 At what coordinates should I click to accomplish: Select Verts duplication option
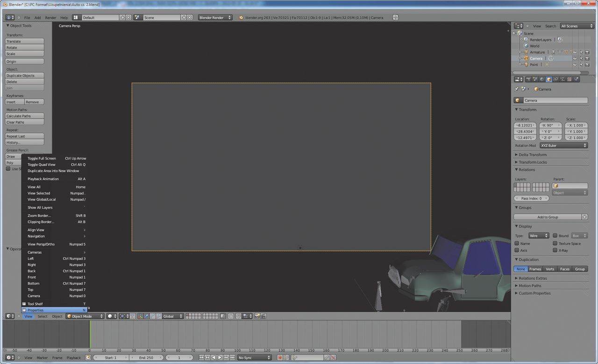(550, 269)
